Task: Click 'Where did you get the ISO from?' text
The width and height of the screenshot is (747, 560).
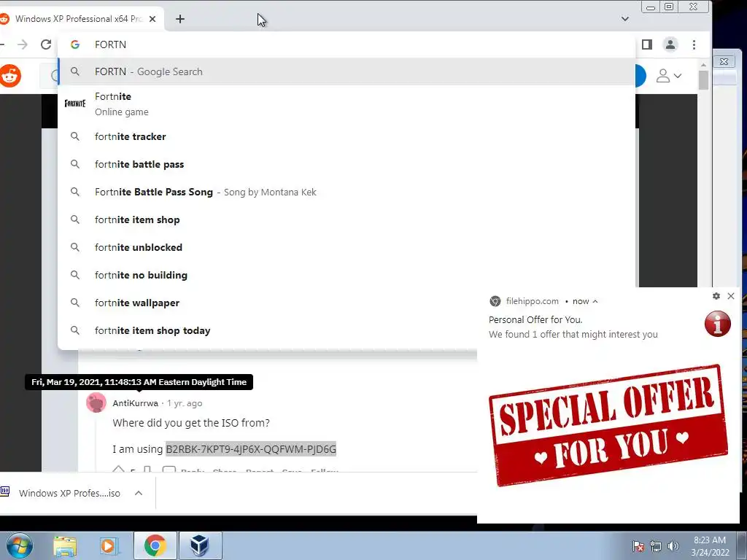Action: tap(191, 423)
